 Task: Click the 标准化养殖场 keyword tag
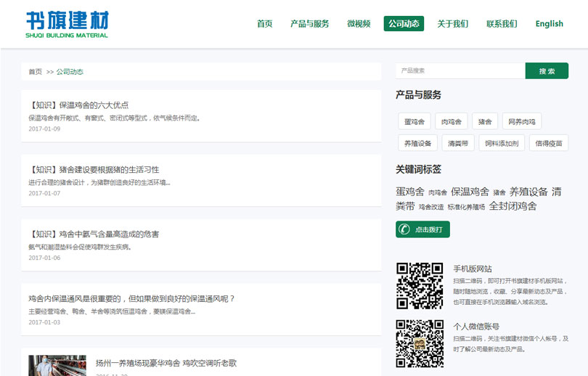(x=466, y=208)
